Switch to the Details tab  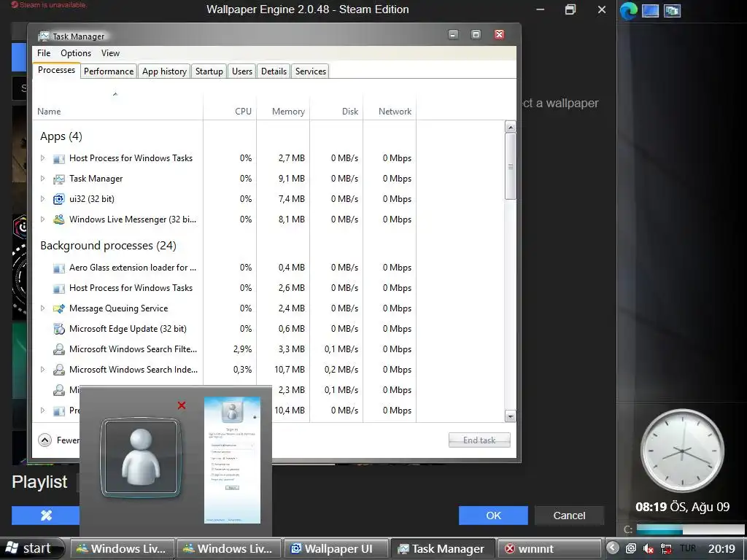[x=274, y=71]
